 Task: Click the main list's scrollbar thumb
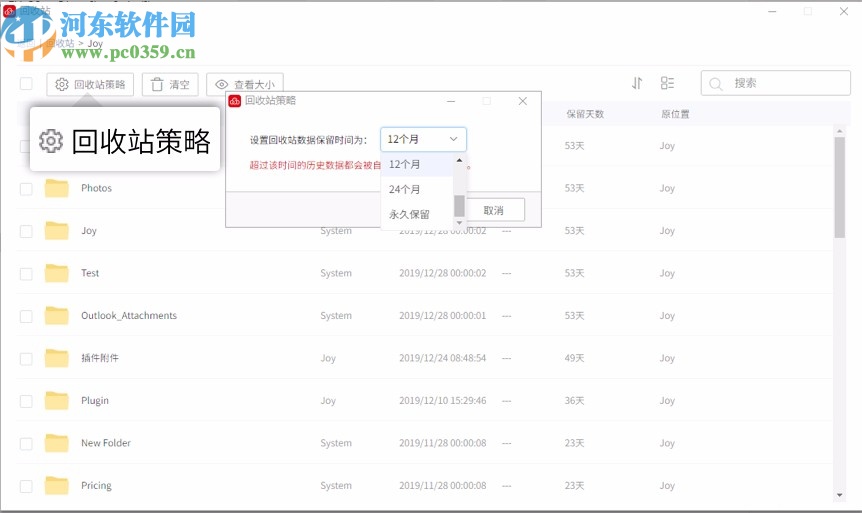coord(839,187)
